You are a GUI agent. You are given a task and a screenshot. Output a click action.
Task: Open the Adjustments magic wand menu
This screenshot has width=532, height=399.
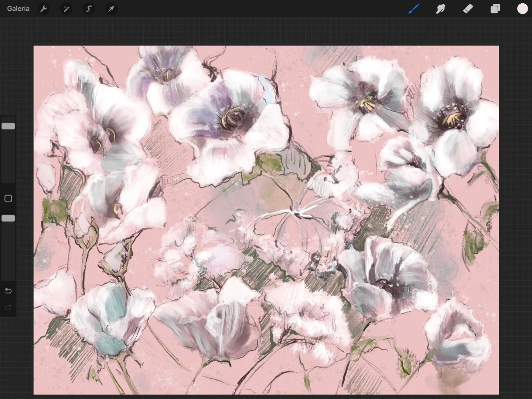(x=66, y=9)
